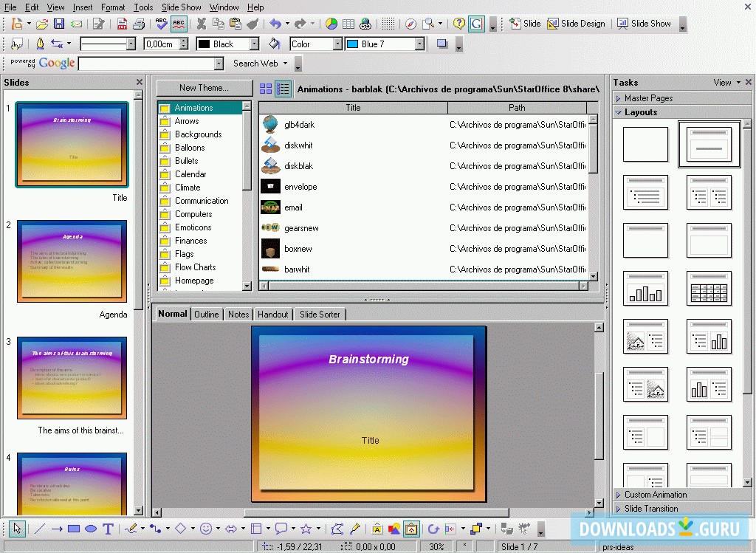Export the presentation directly as PDF
Image resolution: width=756 pixels, height=553 pixels.
pyautogui.click(x=123, y=24)
